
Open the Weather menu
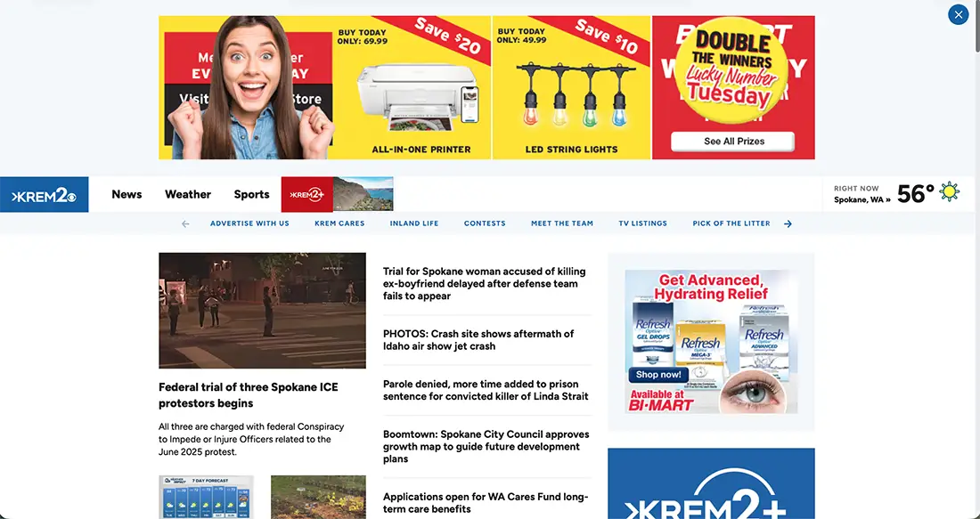click(188, 194)
